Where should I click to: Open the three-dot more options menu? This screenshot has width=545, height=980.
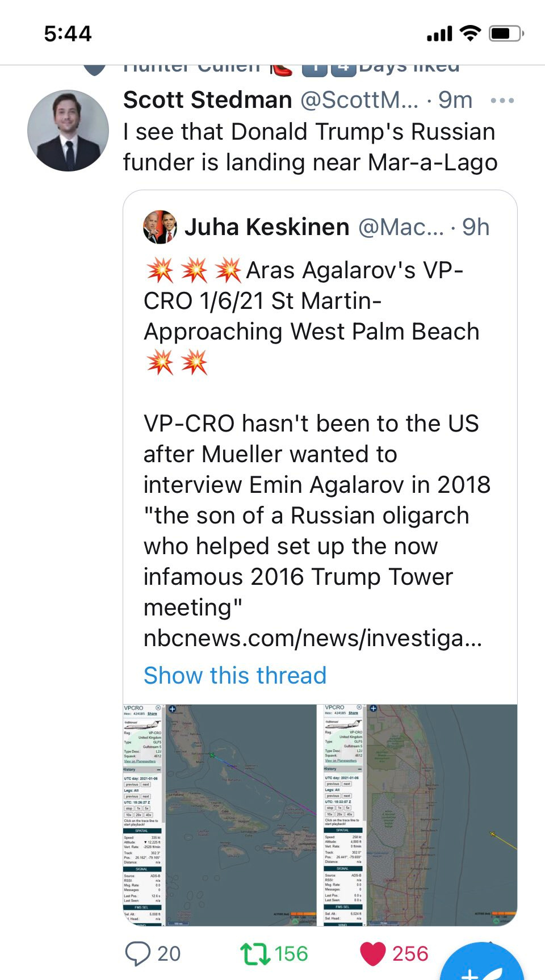502,100
